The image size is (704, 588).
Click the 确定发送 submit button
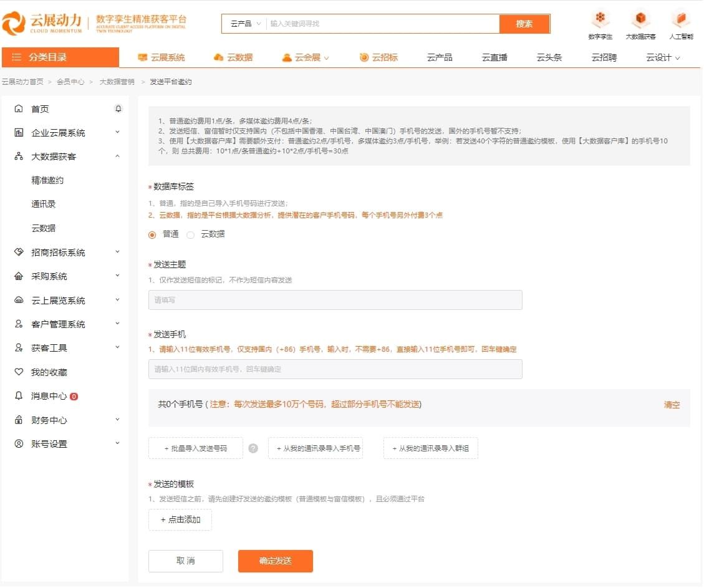275,561
